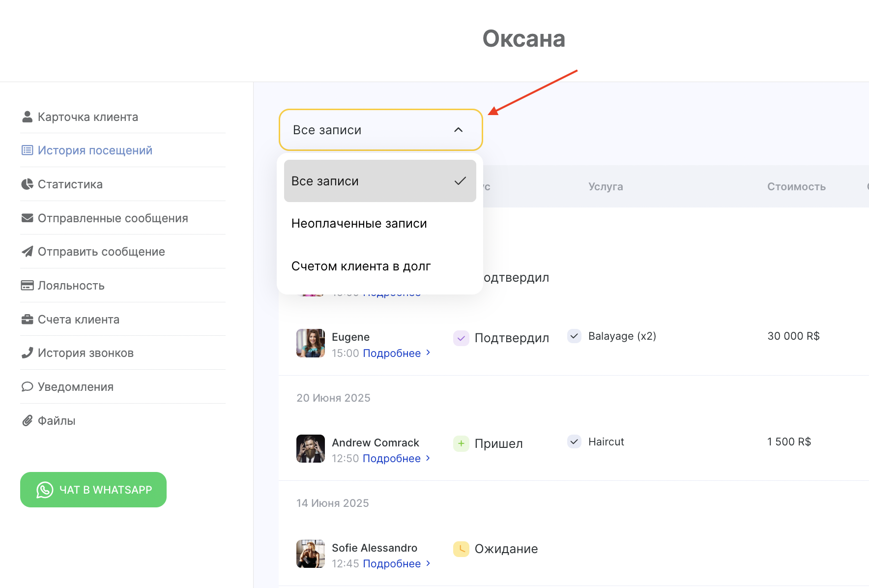This screenshot has width=869, height=588.
Task: Click the client card person icon
Action: (x=28, y=117)
